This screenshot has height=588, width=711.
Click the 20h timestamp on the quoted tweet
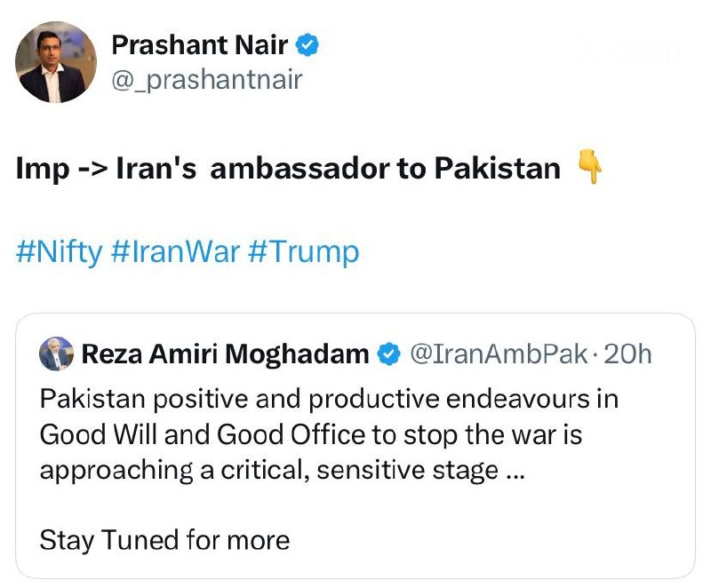click(627, 354)
